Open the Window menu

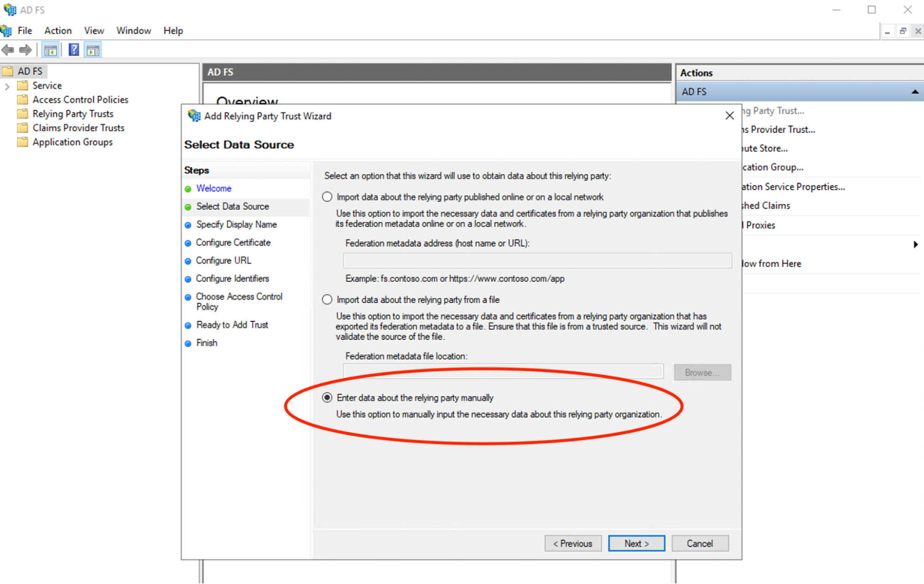133,31
